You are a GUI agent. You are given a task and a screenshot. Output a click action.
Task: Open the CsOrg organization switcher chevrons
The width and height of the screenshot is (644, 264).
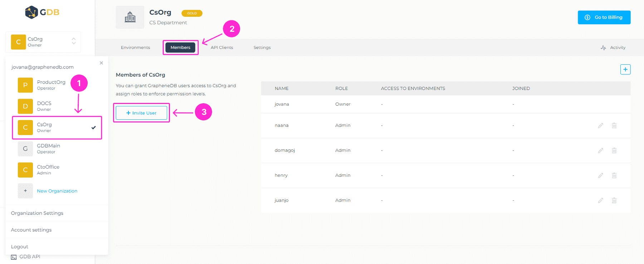[x=74, y=41]
